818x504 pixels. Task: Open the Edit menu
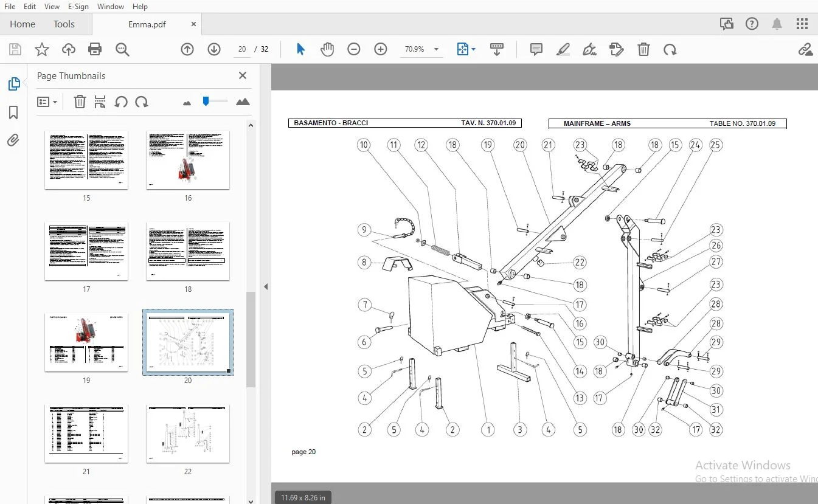[x=29, y=6]
